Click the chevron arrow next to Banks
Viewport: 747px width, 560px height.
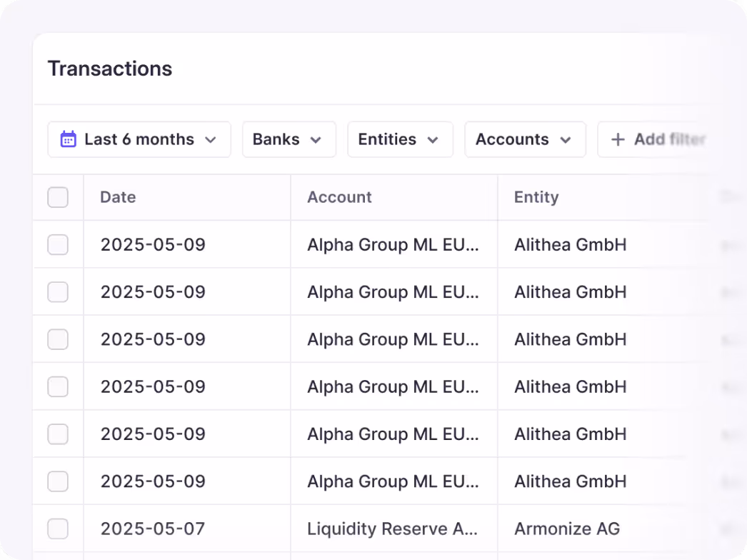(x=316, y=140)
